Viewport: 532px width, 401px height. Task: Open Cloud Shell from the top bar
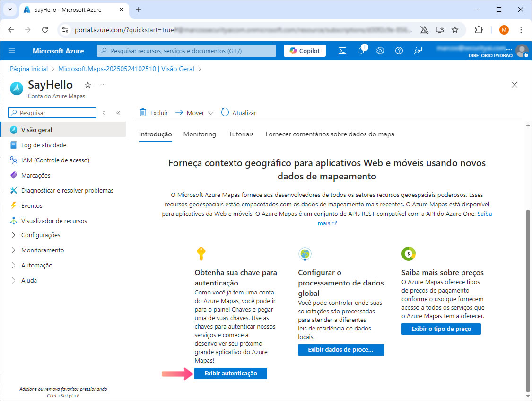coord(342,51)
